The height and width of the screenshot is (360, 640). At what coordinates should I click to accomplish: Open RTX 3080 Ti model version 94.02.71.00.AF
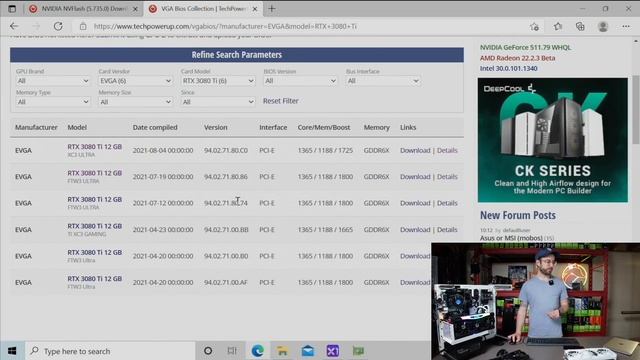[95, 278]
